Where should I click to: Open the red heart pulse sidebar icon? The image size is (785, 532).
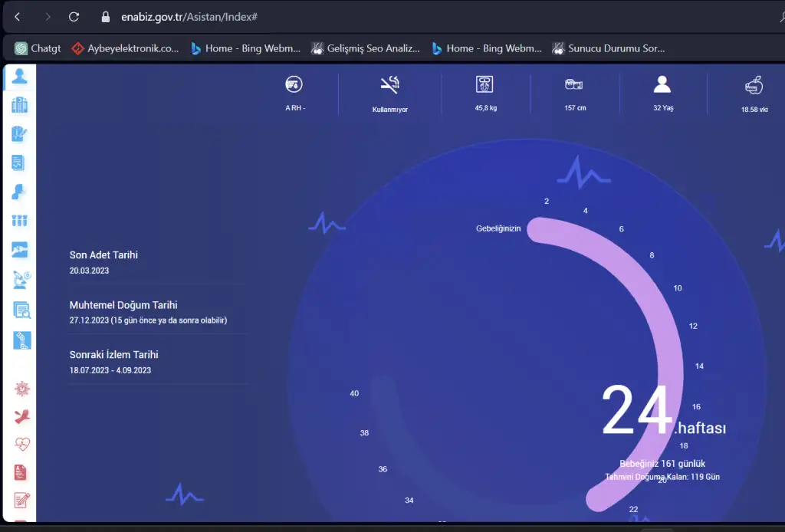pos(22,444)
